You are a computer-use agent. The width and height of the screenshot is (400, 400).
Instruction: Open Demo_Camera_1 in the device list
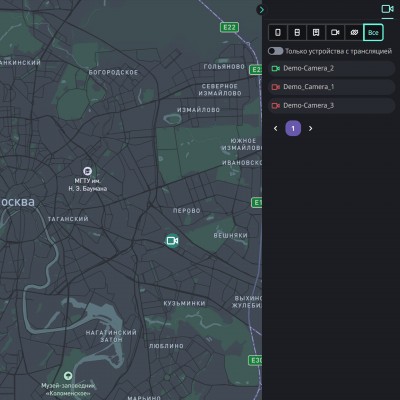click(331, 87)
